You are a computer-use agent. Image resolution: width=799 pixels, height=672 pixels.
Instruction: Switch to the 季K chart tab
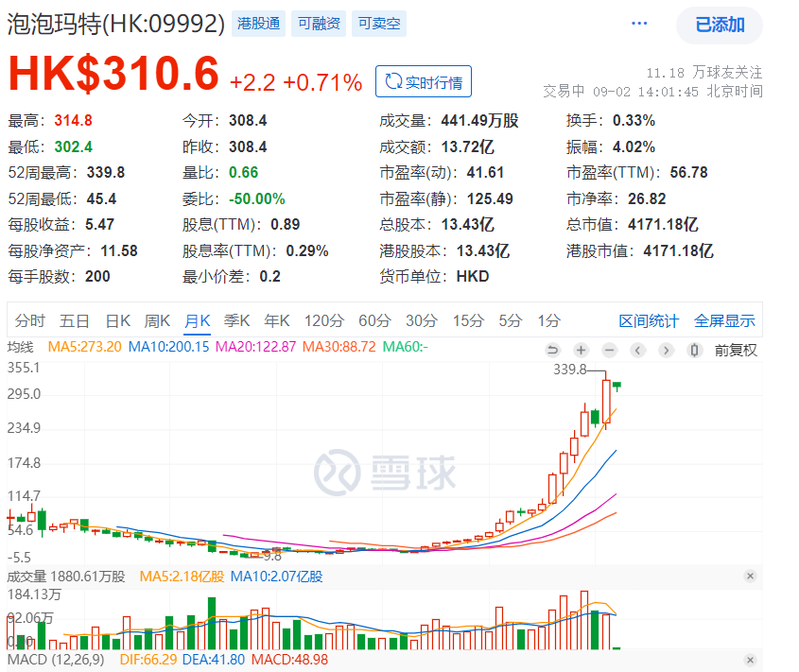pos(237,321)
